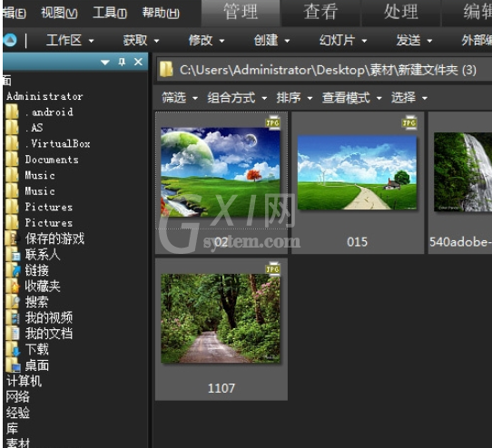Click the filename label 015
The width and height of the screenshot is (492, 448).
357,242
